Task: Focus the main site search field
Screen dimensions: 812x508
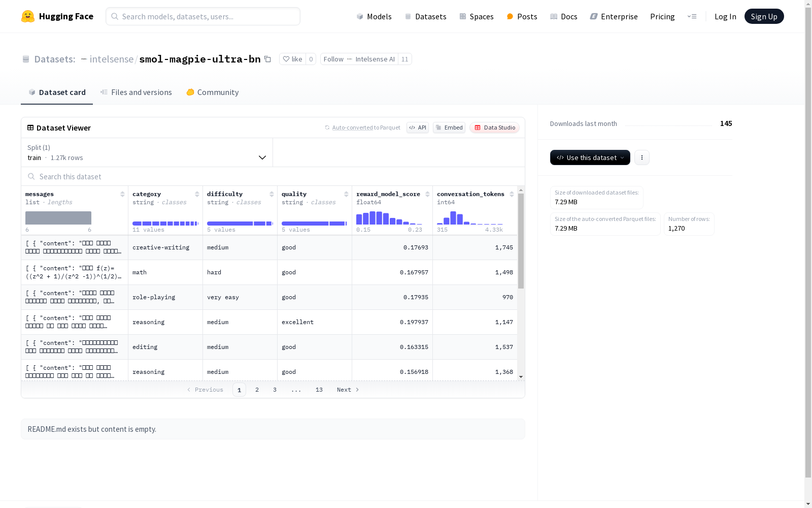Action: 203,16
